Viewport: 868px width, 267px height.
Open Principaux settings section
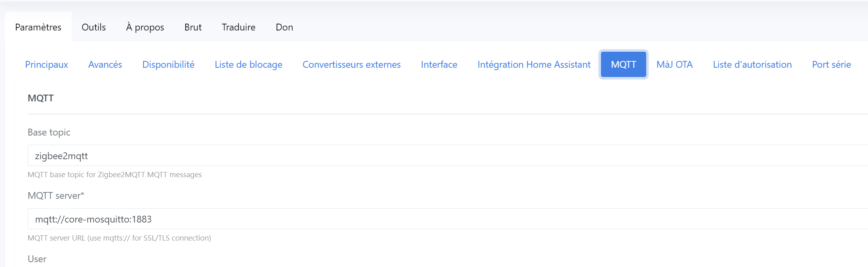(x=46, y=65)
